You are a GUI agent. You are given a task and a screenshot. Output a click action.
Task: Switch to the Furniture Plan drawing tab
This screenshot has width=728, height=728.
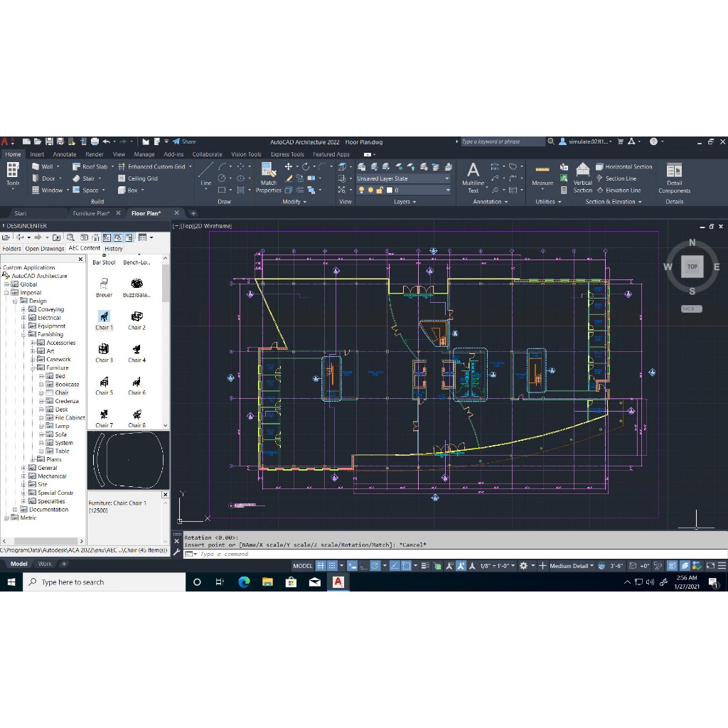(x=91, y=213)
